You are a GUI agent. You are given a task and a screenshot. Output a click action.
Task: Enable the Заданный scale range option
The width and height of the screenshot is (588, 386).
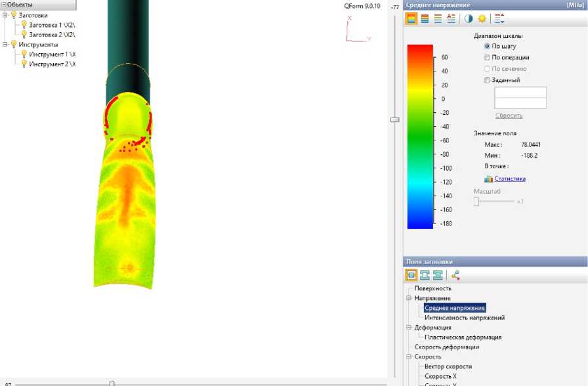[487, 80]
